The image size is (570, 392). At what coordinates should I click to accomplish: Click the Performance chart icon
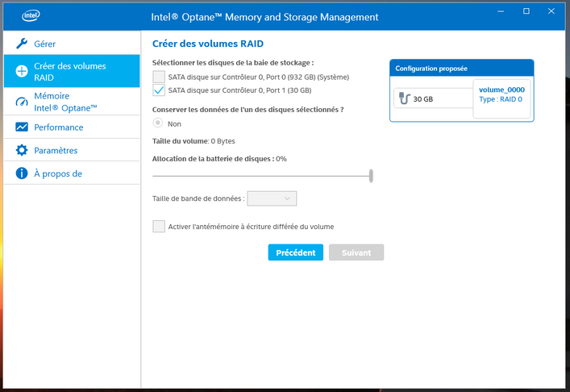click(22, 127)
